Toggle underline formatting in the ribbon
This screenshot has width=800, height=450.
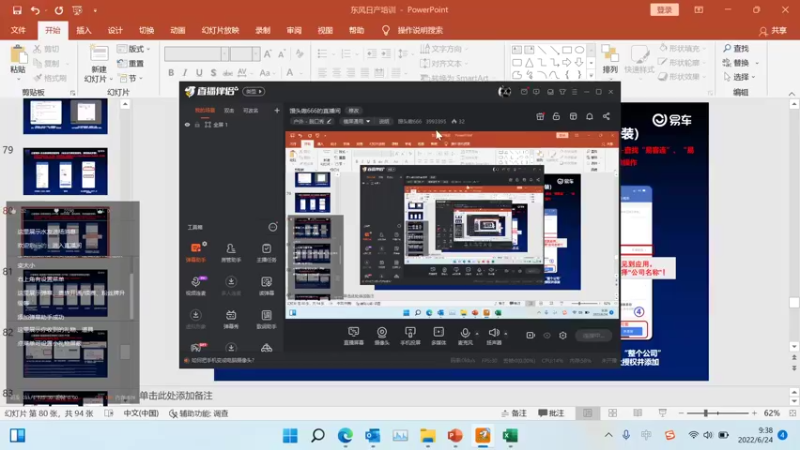[199, 73]
